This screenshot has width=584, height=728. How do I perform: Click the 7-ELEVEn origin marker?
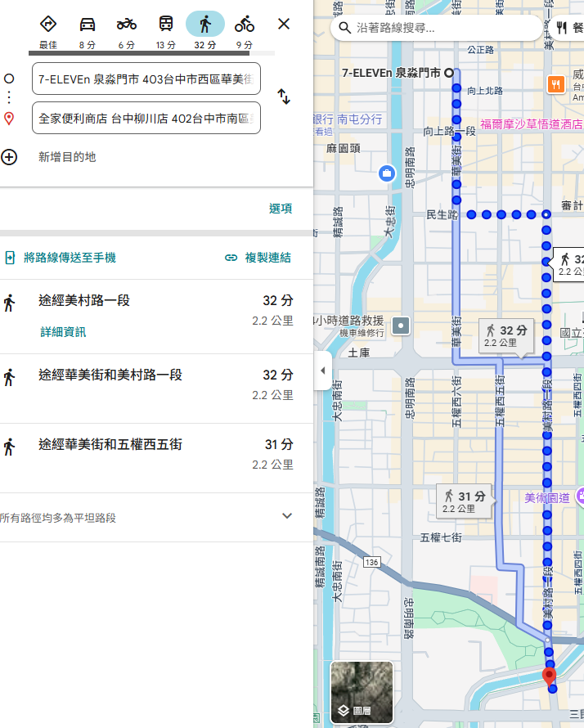(449, 73)
